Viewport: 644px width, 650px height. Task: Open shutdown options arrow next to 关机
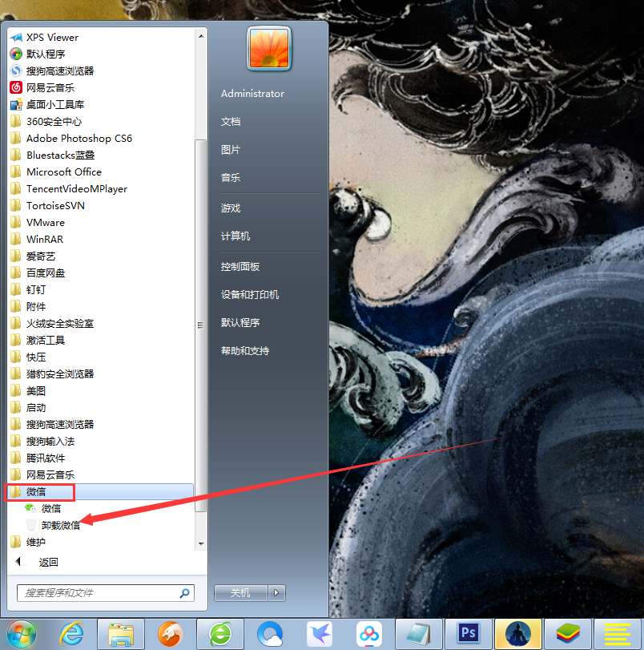277,593
